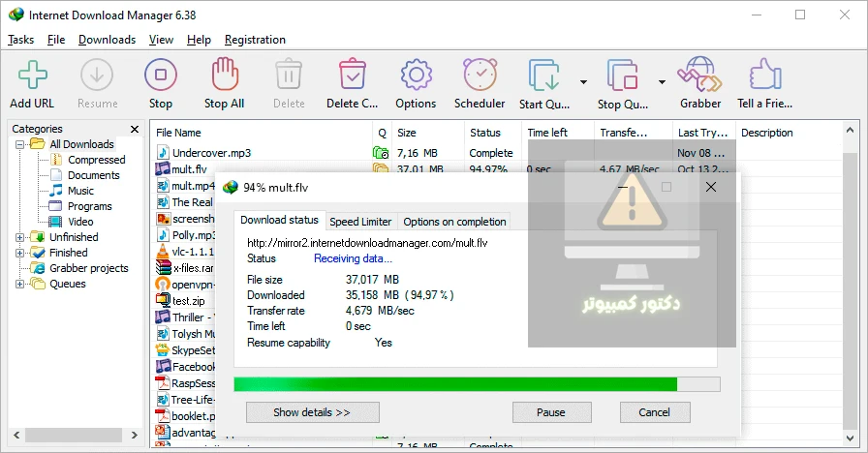Click the file list scroll-down arrow

click(x=850, y=438)
